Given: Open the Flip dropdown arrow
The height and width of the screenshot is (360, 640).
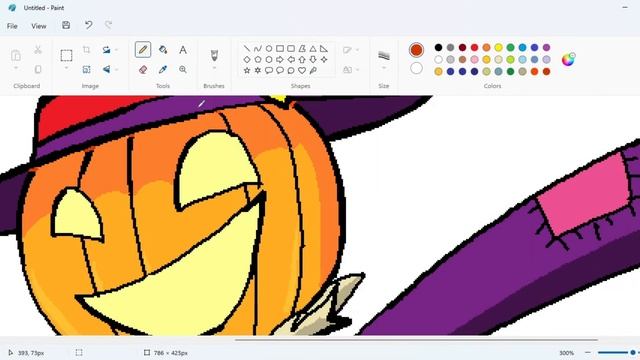Looking at the screenshot, I should point(117,69).
